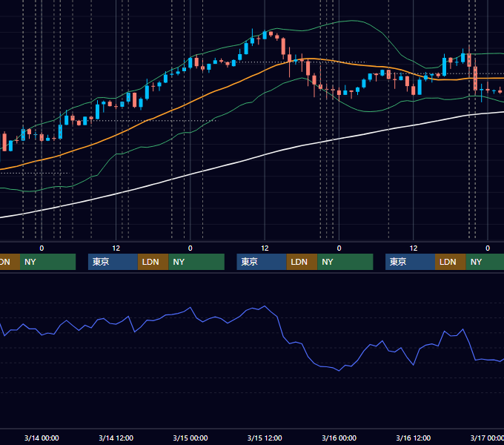Click the 3/15 00:00 date label
504x445 pixels.
click(x=190, y=438)
